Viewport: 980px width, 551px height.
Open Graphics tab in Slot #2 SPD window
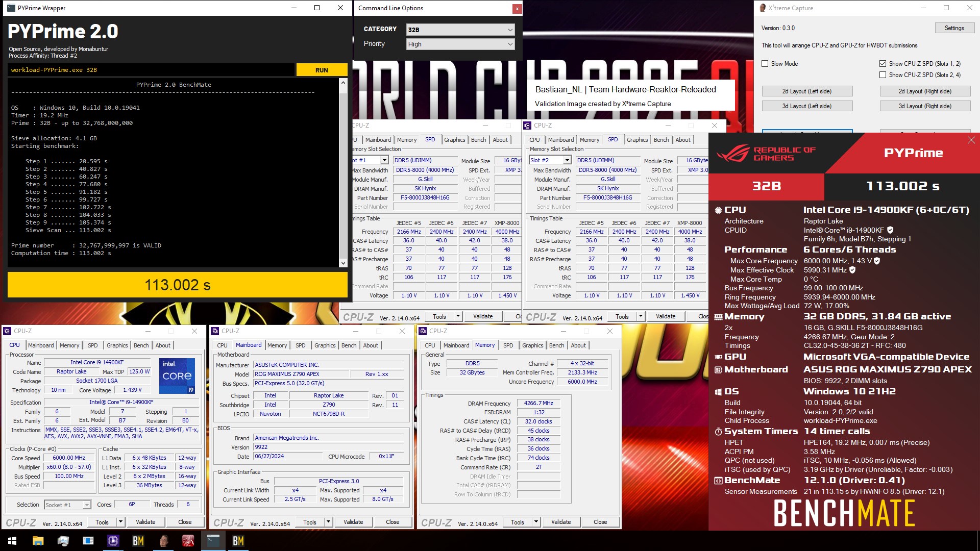point(637,140)
